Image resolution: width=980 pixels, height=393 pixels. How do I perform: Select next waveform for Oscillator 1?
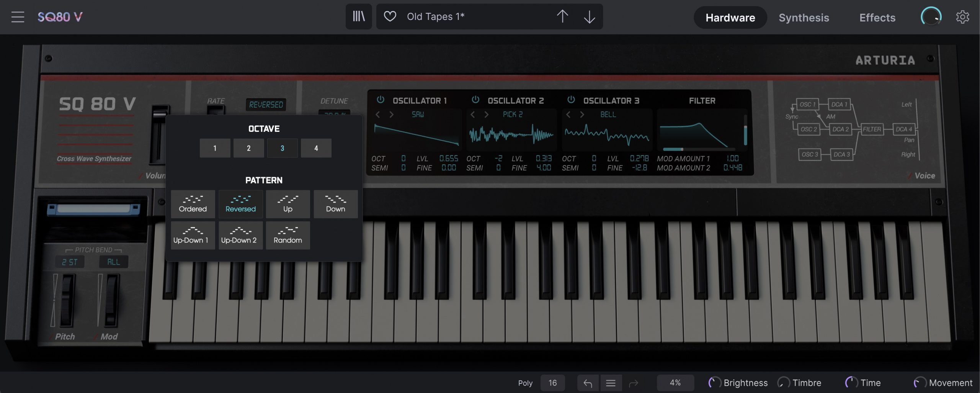pos(391,115)
